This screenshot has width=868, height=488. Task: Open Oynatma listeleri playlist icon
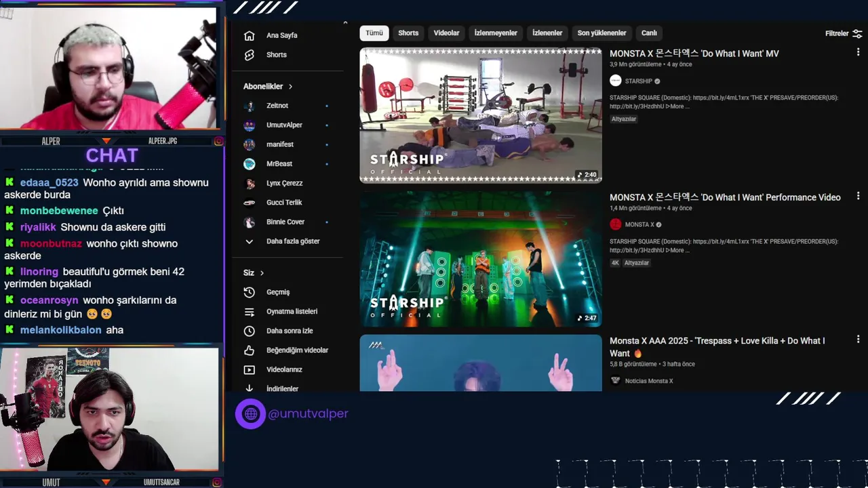tap(249, 312)
